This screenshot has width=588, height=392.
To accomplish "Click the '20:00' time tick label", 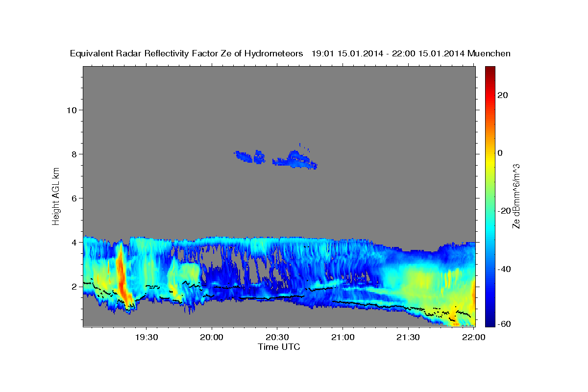I will pos(212,337).
